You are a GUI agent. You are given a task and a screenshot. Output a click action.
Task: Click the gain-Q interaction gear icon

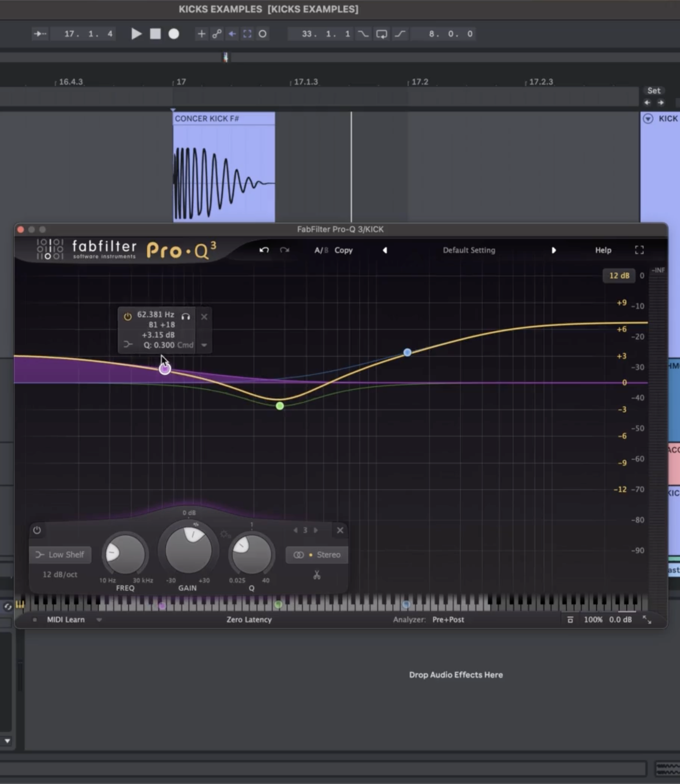(225, 534)
